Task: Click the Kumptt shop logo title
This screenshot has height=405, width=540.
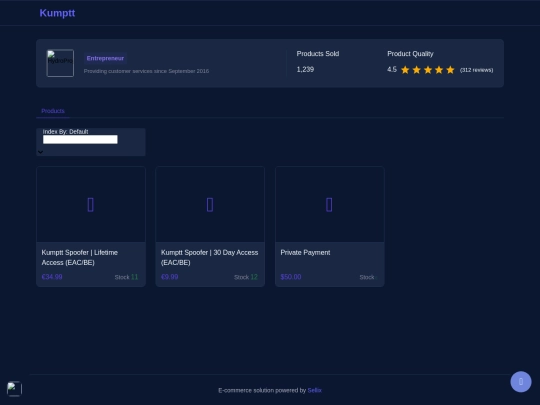Action: point(57,13)
